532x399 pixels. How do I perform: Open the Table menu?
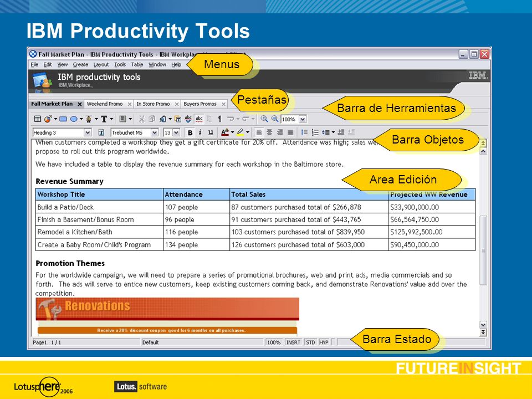tap(137, 64)
